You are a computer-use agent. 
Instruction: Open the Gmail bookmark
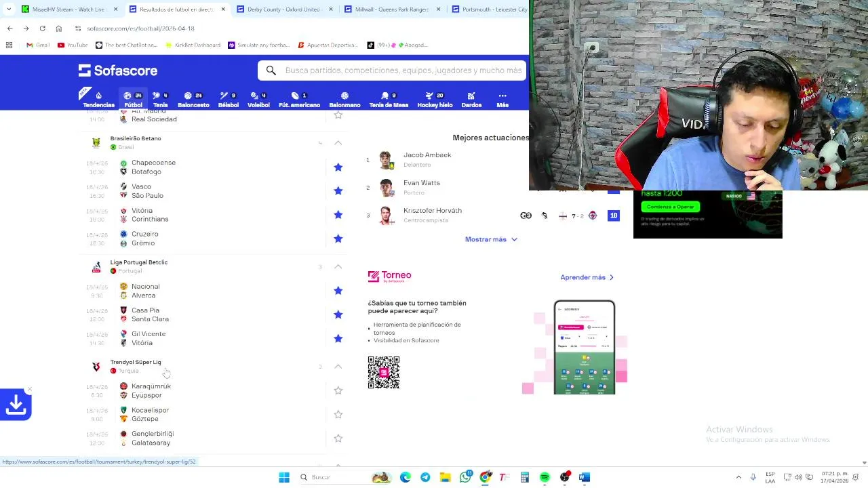[38, 45]
